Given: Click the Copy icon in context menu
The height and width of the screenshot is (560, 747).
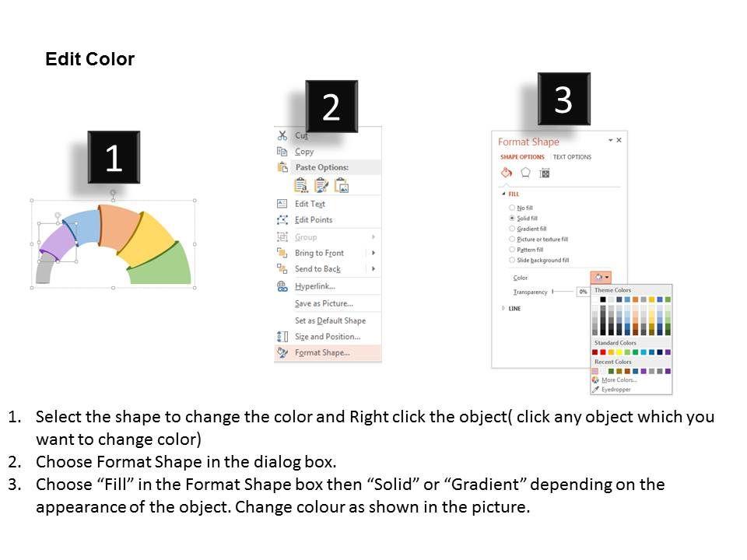Looking at the screenshot, I should click(x=282, y=152).
